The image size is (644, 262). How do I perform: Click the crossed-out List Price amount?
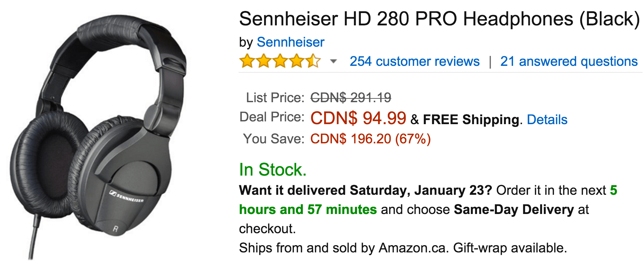[350, 97]
